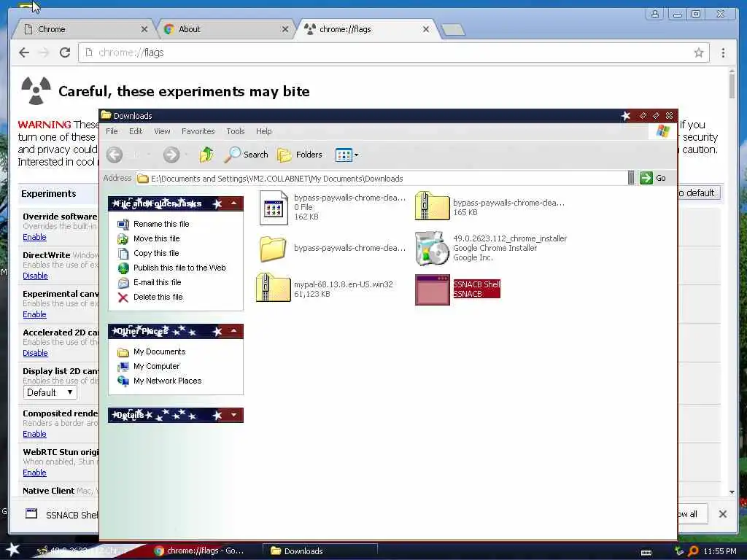This screenshot has height=560, width=747.
Task: Open the Favorites menu
Action: [x=198, y=131]
